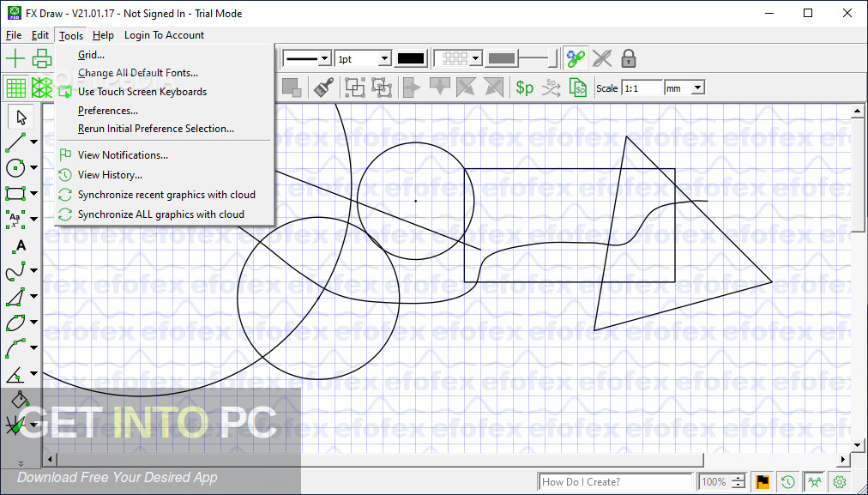Click the format painter brush icon

322,88
